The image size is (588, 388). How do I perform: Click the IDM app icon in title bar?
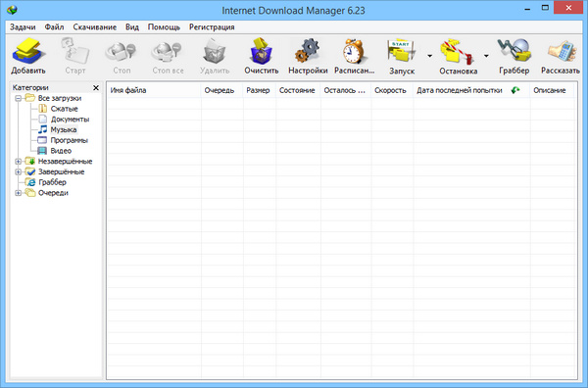point(12,10)
